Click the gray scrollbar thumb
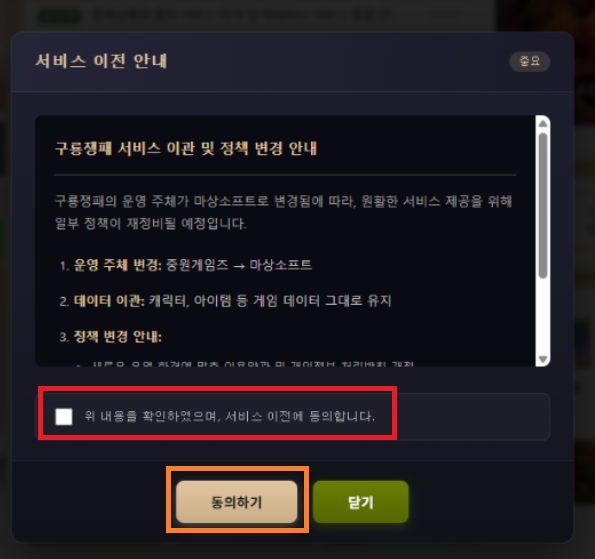The width and height of the screenshot is (595, 559). [x=543, y=205]
